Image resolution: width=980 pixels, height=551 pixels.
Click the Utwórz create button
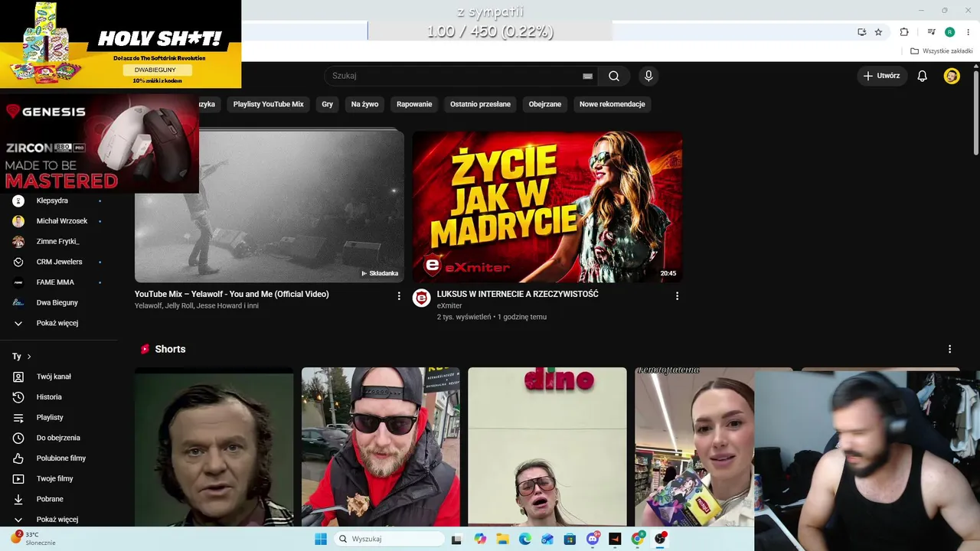[x=881, y=76]
